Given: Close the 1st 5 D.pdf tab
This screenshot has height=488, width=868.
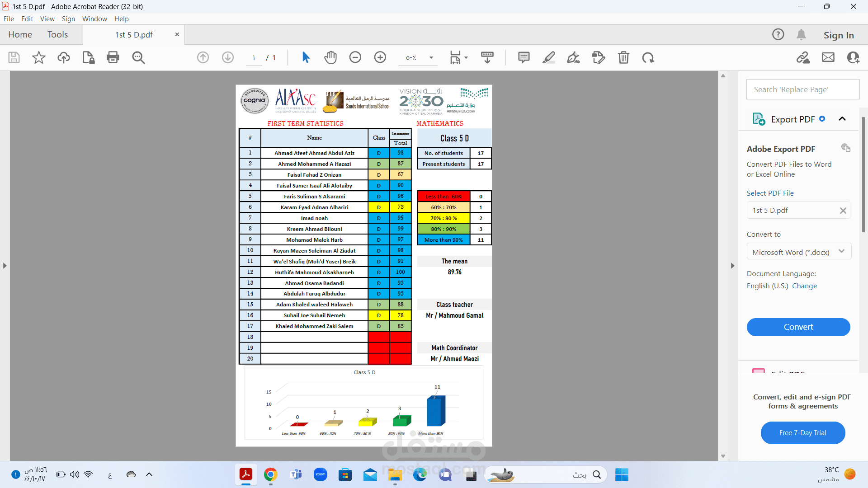Looking at the screenshot, I should point(177,34).
